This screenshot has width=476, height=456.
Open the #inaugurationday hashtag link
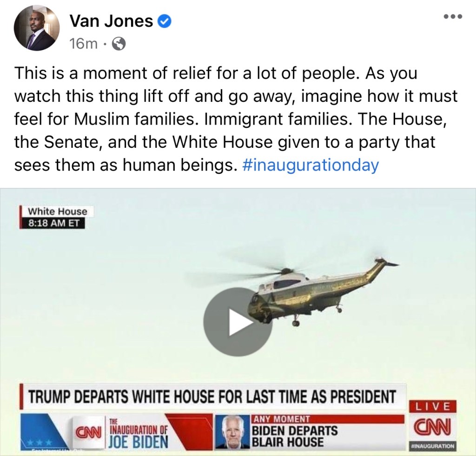(311, 165)
